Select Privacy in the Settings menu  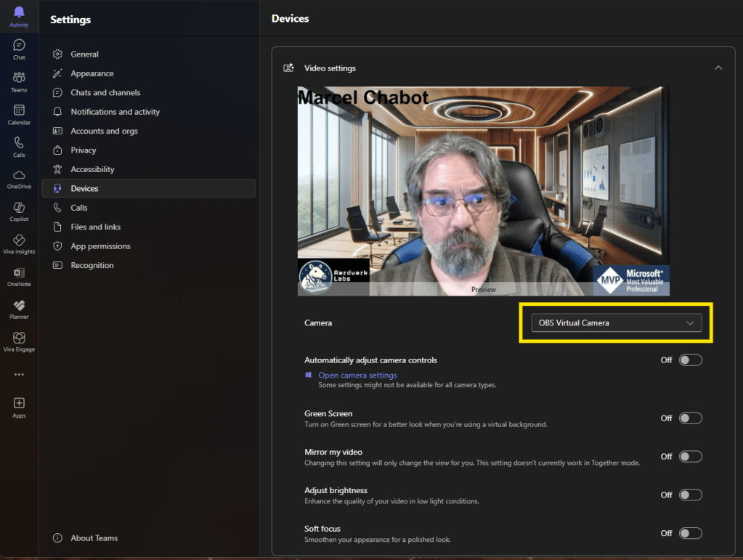click(84, 150)
